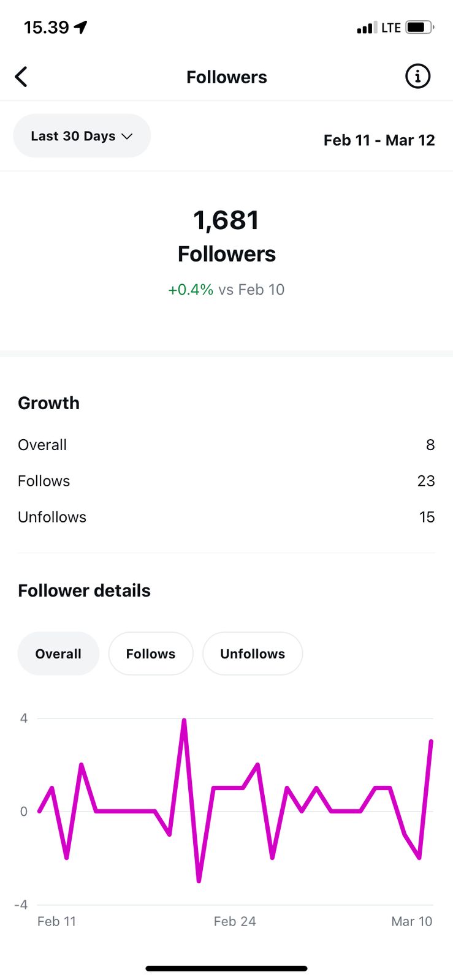Select the Overall chart filter
The image size is (453, 980).
[x=58, y=654]
